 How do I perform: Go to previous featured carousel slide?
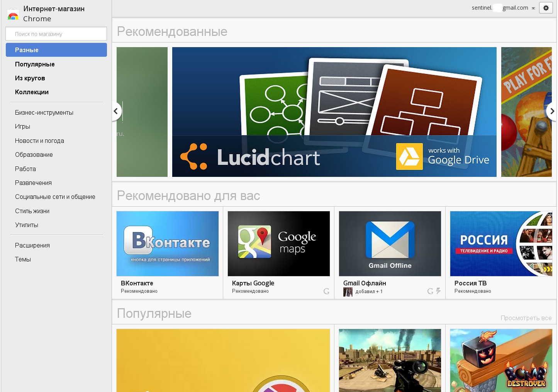pos(116,111)
